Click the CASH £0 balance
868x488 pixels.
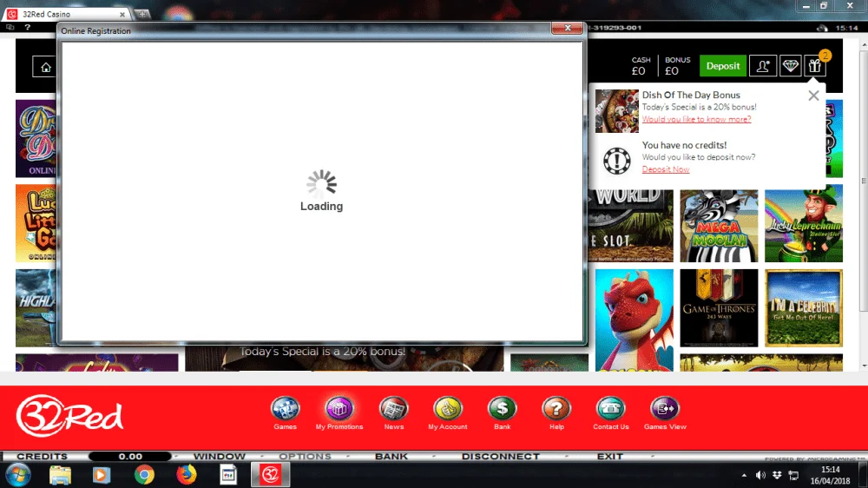pyautogui.click(x=641, y=66)
